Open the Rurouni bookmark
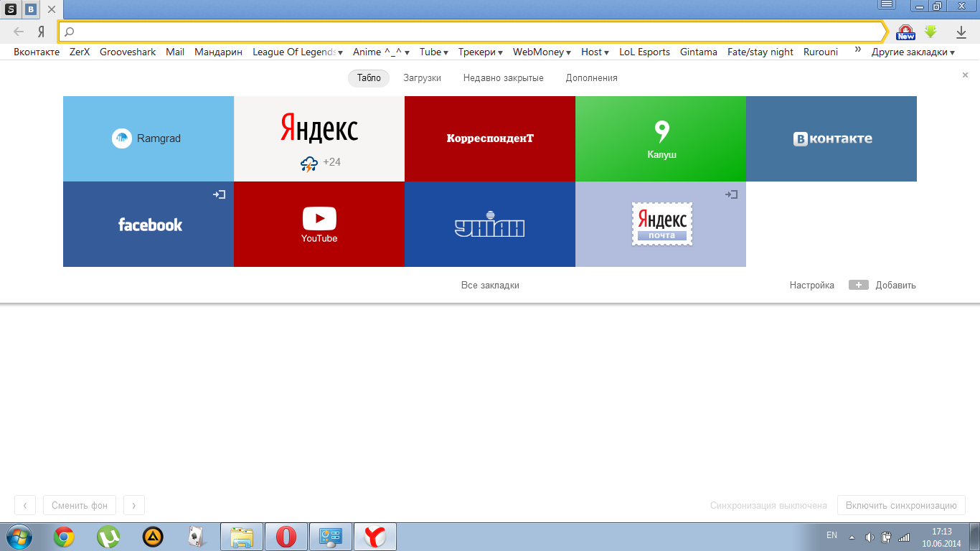 (821, 52)
